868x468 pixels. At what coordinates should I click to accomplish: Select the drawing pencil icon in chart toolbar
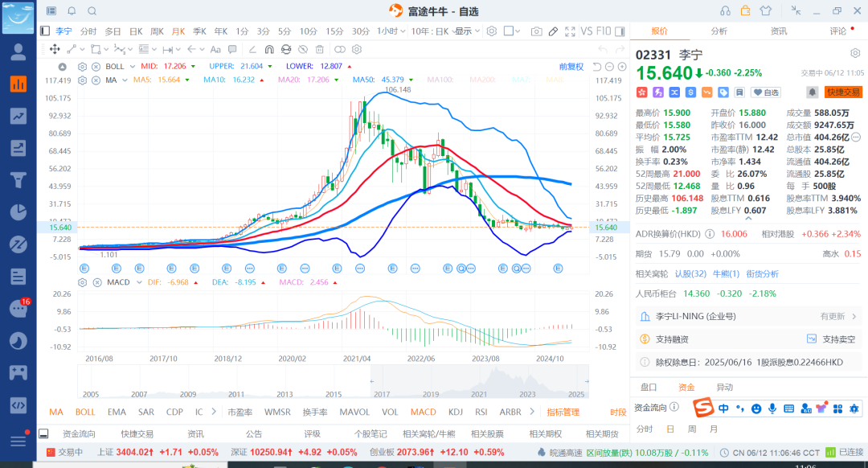pyautogui.click(x=553, y=31)
